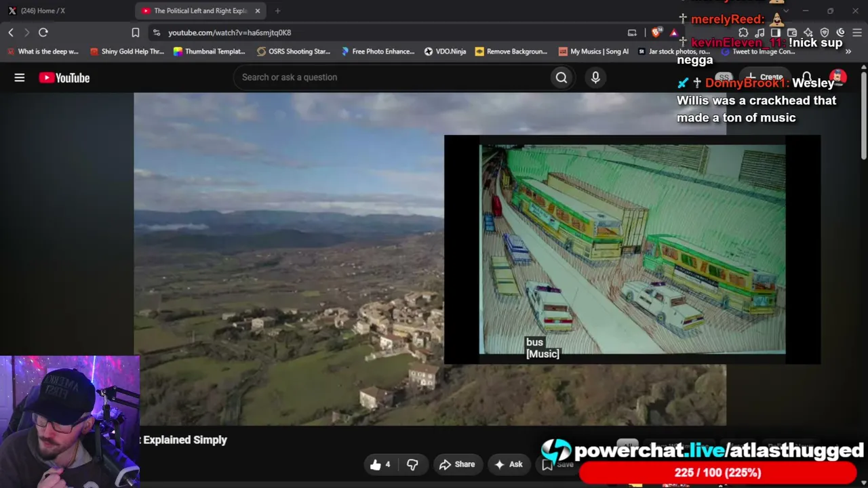Toggle the browser sidebar panel icon
This screenshot has width=868, height=488.
pos(776,33)
